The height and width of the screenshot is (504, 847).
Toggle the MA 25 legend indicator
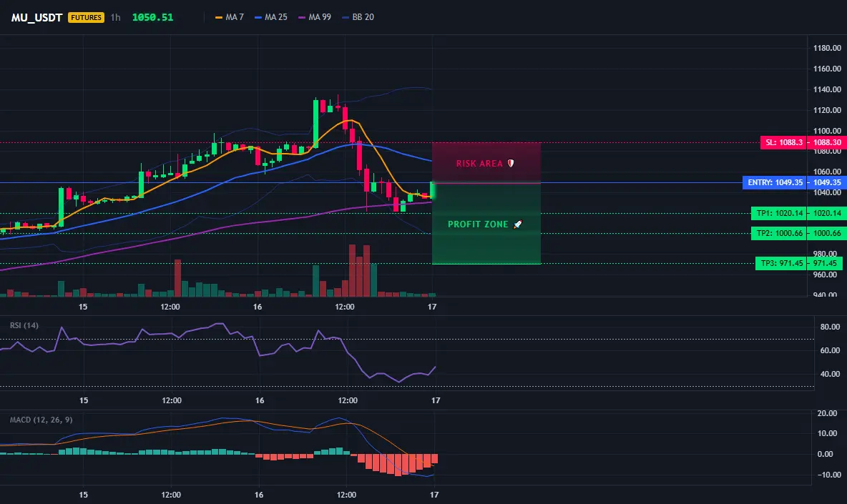(271, 17)
